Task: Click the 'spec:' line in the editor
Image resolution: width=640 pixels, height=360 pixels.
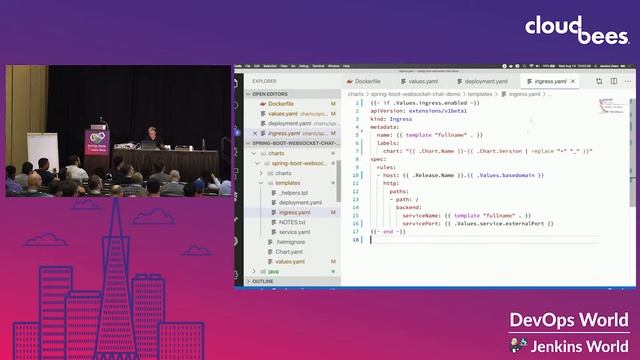Action: (x=378, y=159)
